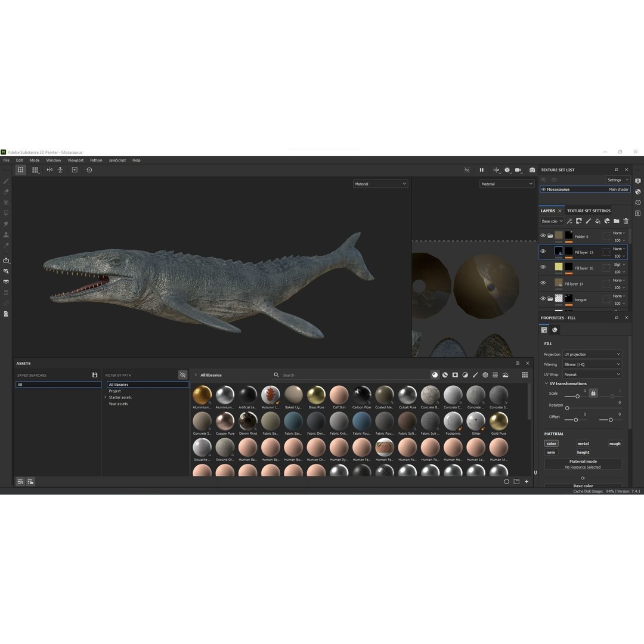Hide the Folder 5 layer
This screenshot has width=644, height=644.
[543, 236]
